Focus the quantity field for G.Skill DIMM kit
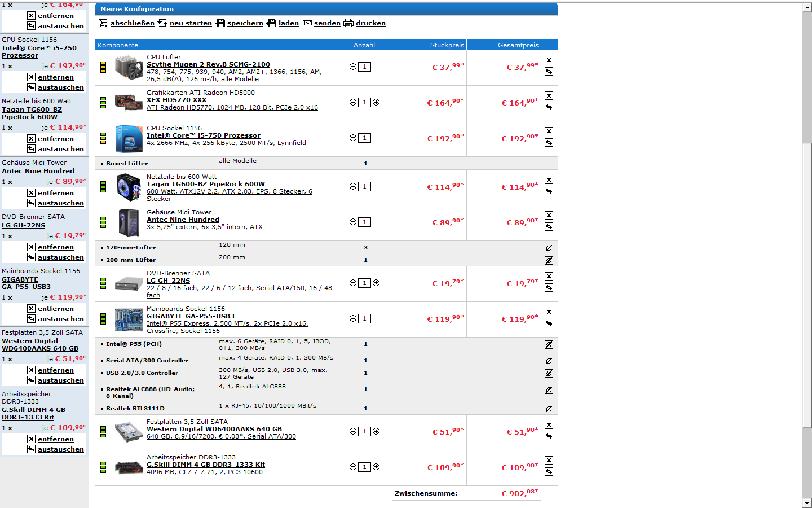812x508 pixels. click(x=365, y=467)
